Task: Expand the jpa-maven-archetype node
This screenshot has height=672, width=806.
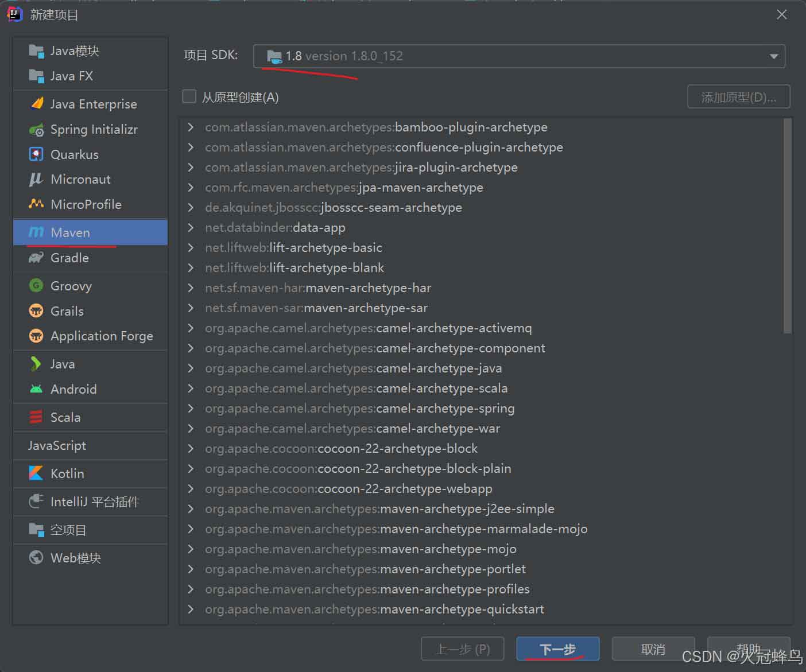Action: (x=191, y=187)
